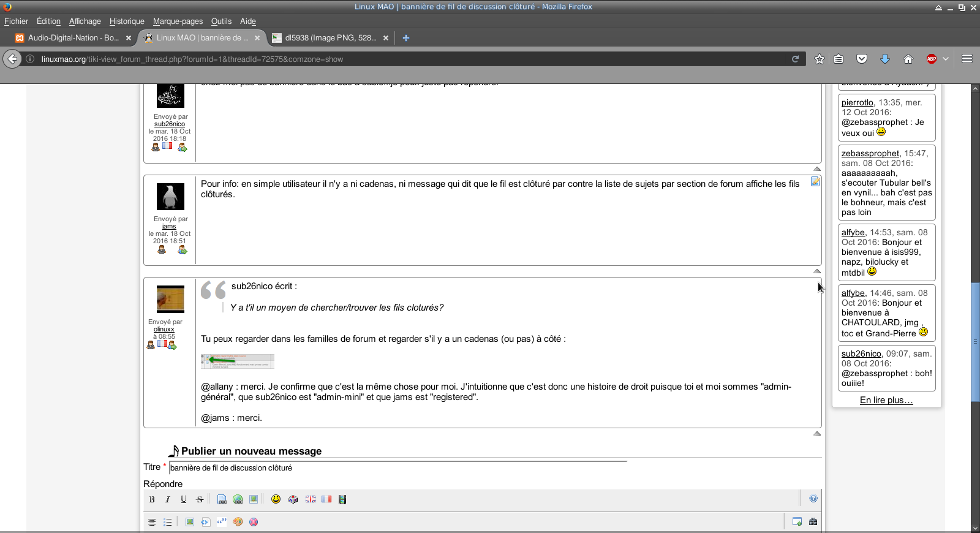Open the Firefox hamburger menu
This screenshot has width=980, height=533.
click(967, 59)
